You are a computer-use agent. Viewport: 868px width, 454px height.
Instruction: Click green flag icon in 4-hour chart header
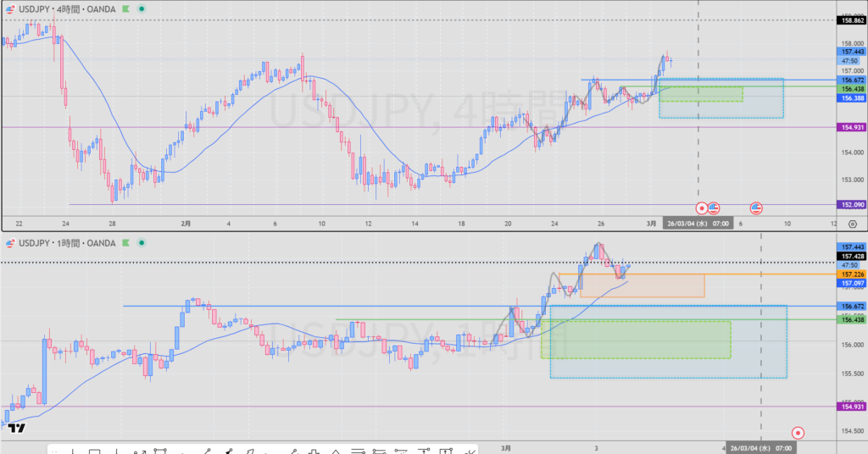coord(125,8)
